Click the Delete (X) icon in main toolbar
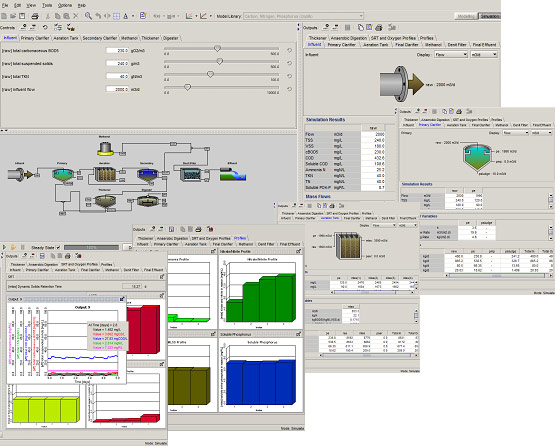This screenshot has height=447, width=556. click(76, 16)
